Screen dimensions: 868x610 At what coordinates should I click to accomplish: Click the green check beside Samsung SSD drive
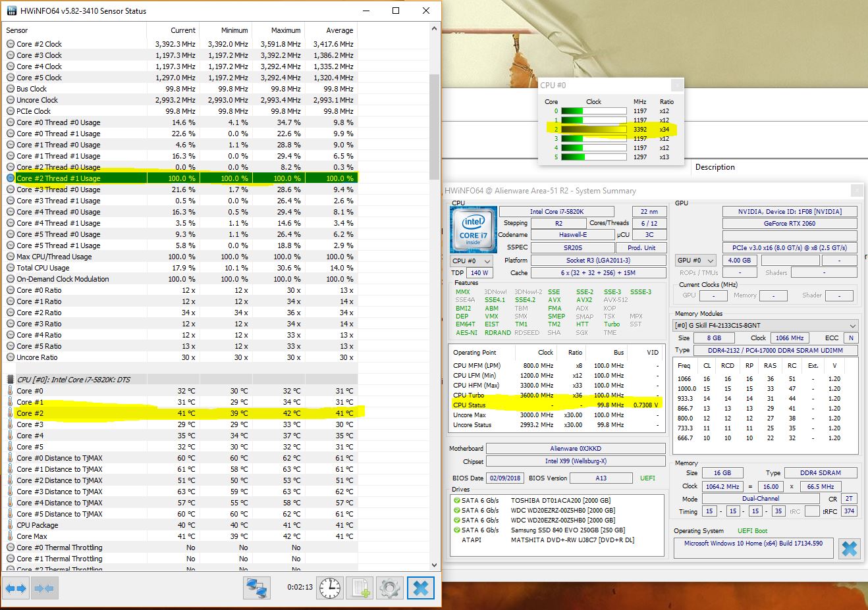coord(457,529)
